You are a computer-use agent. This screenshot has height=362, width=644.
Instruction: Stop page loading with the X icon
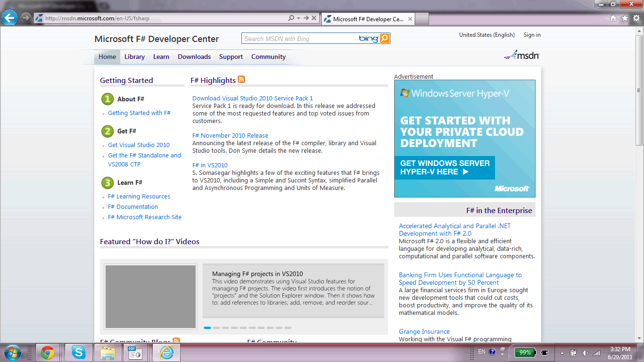(x=314, y=18)
